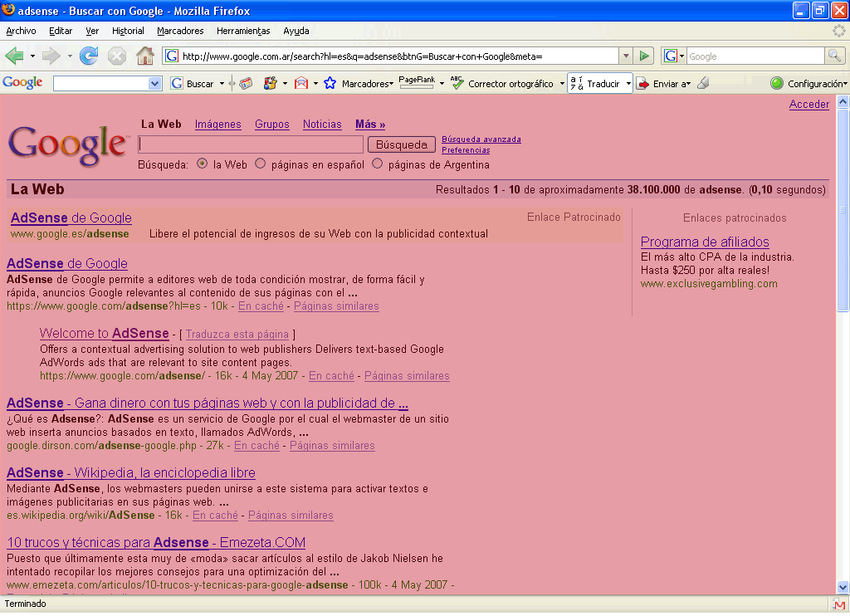The image size is (850, 616).
Task: Click the vertical scrollbar thumb
Action: click(843, 210)
